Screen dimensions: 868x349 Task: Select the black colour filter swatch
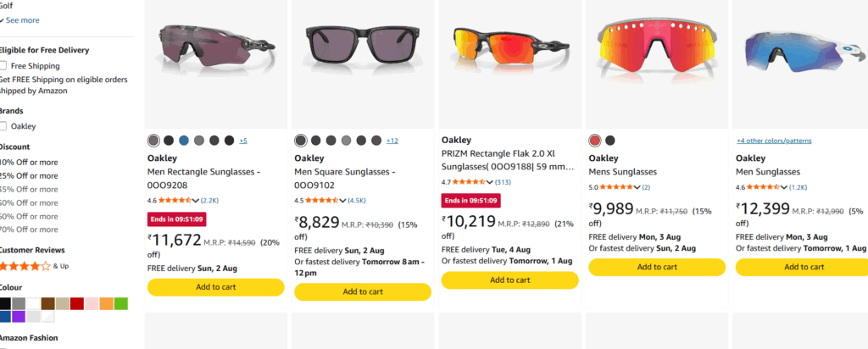coord(4,303)
